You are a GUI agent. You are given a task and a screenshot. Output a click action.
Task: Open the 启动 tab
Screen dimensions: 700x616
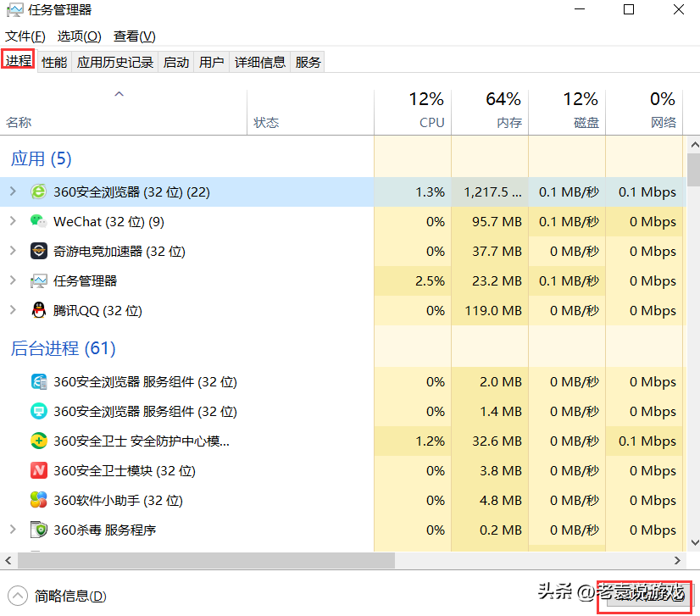point(176,62)
